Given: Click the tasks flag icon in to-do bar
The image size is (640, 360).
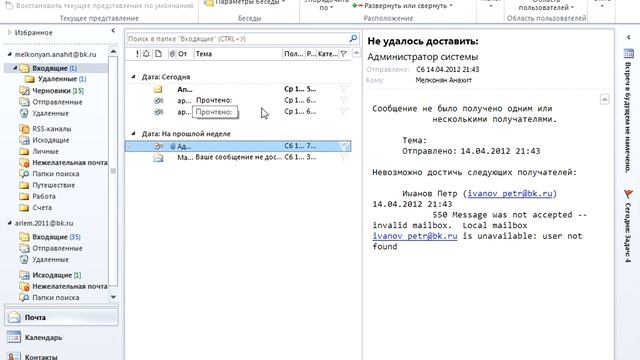Looking at the screenshot, I should pos(628,194).
